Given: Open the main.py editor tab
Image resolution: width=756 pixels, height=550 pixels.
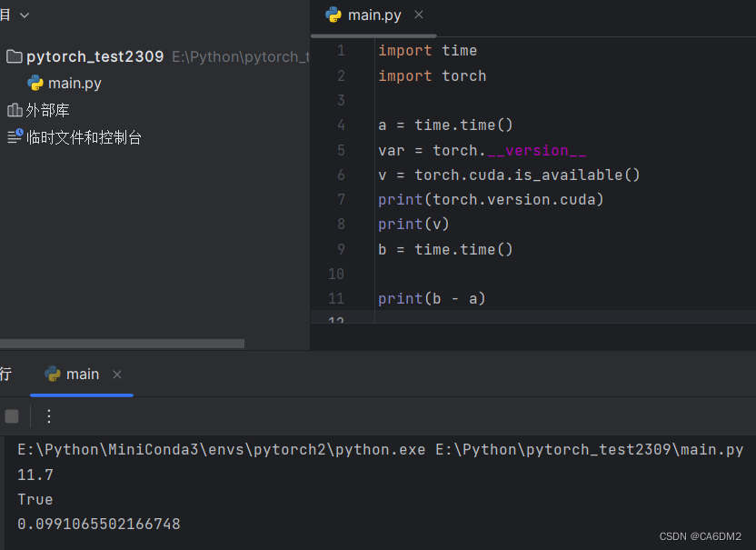Looking at the screenshot, I should click(x=374, y=15).
